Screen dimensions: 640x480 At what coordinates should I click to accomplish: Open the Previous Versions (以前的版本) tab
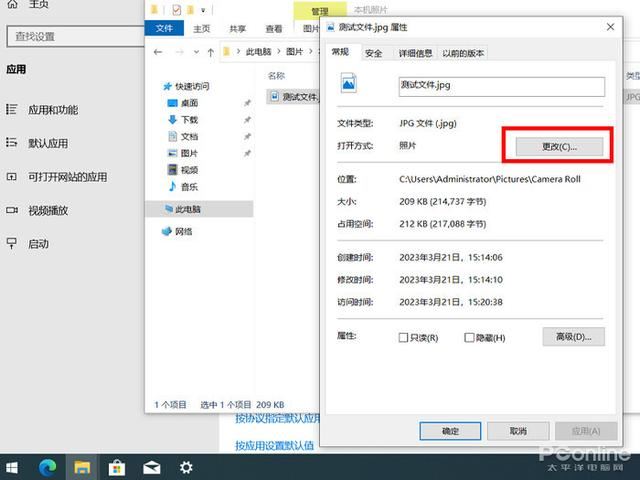pos(463,53)
